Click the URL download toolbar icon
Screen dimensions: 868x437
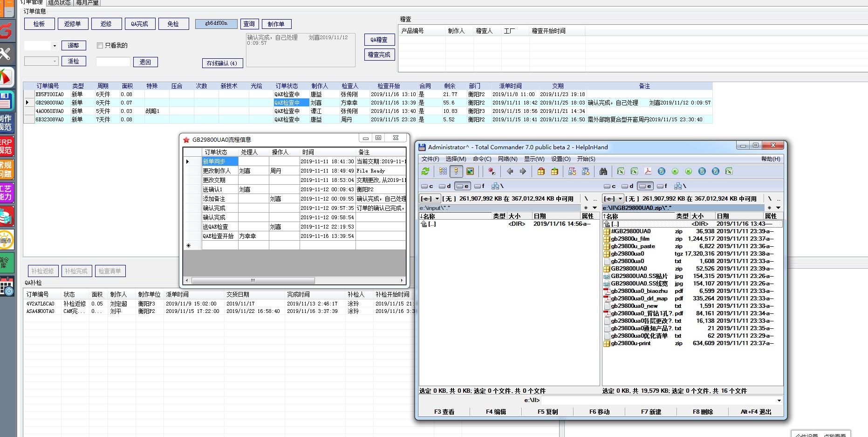click(586, 172)
